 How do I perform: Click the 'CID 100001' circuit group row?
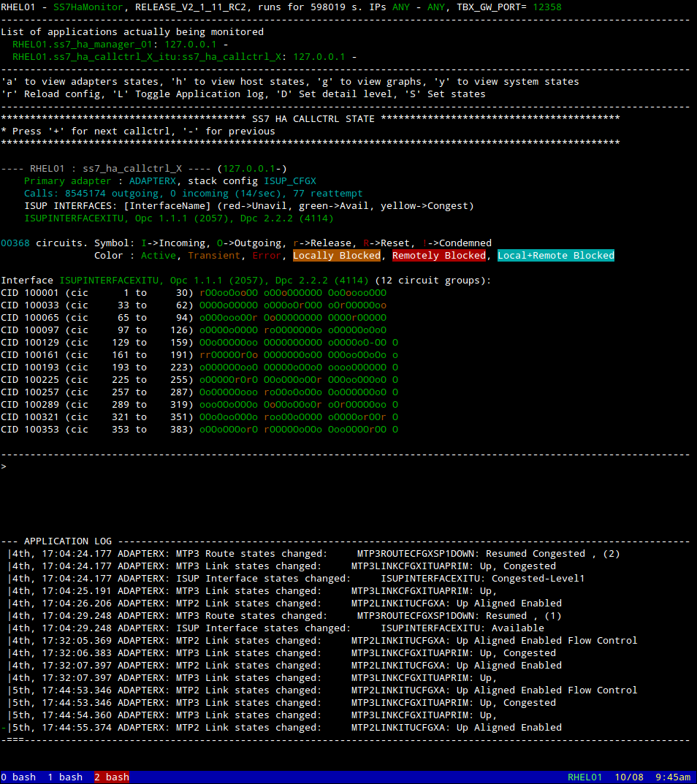point(194,293)
